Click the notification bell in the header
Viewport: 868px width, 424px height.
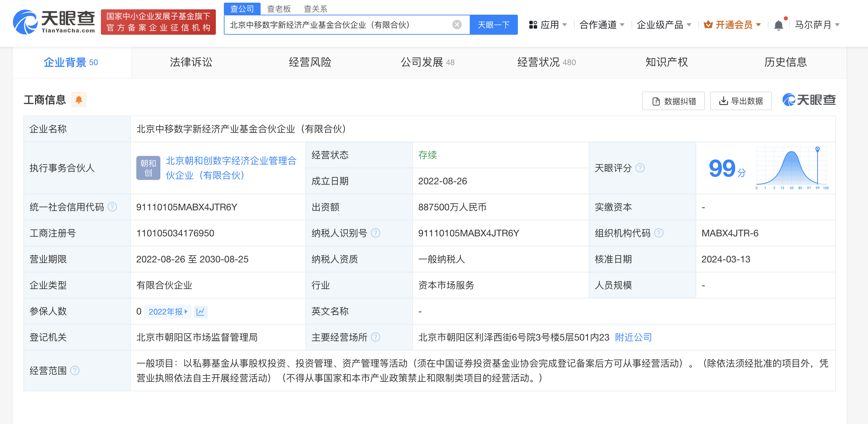click(x=778, y=25)
